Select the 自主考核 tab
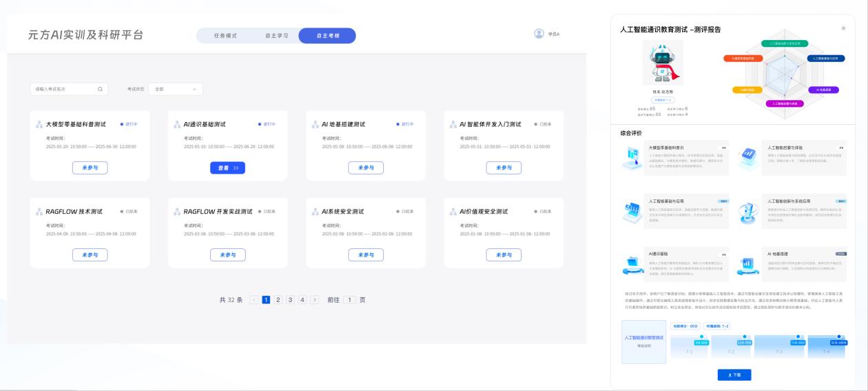Viewport: 868px width, 391px height. [x=327, y=36]
